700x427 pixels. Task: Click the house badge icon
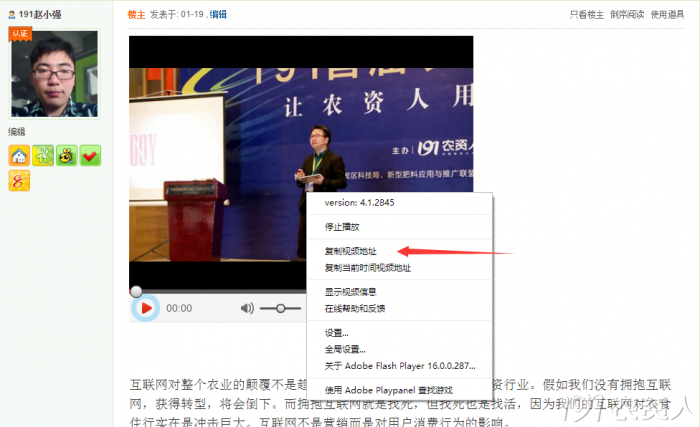coord(19,155)
